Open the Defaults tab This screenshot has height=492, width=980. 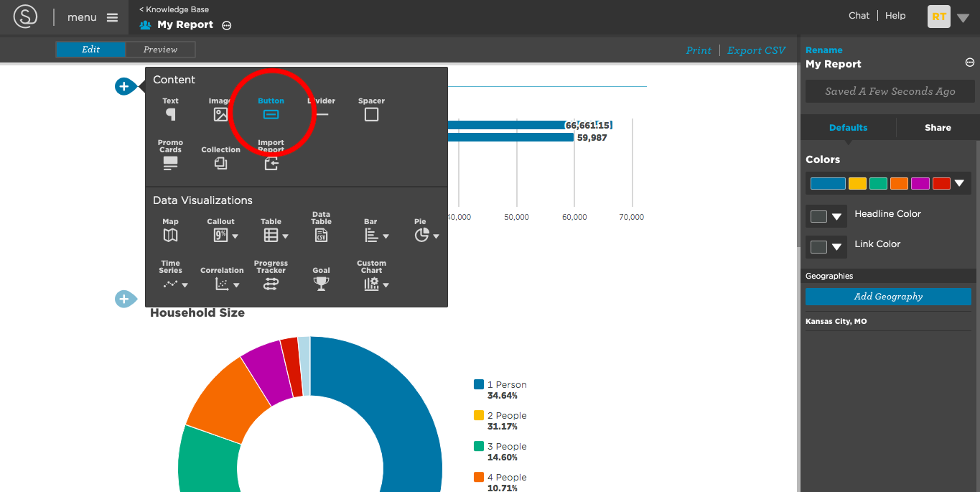(x=848, y=128)
